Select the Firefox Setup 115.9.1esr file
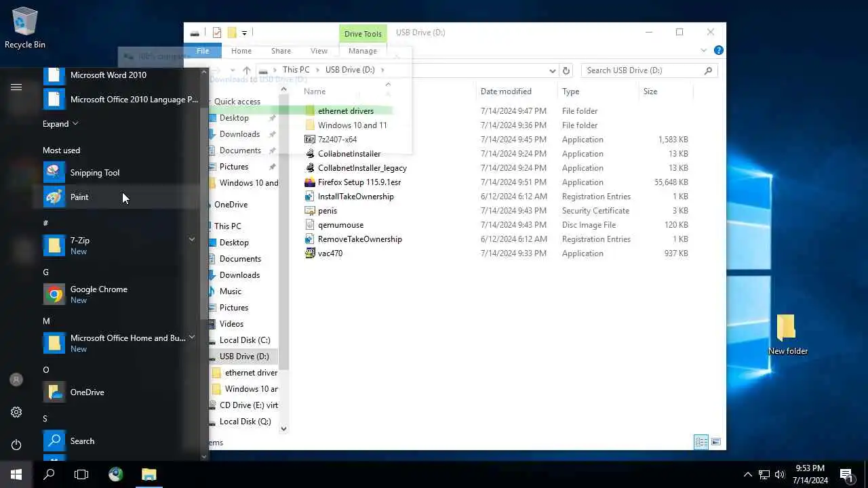868x488 pixels. click(359, 182)
